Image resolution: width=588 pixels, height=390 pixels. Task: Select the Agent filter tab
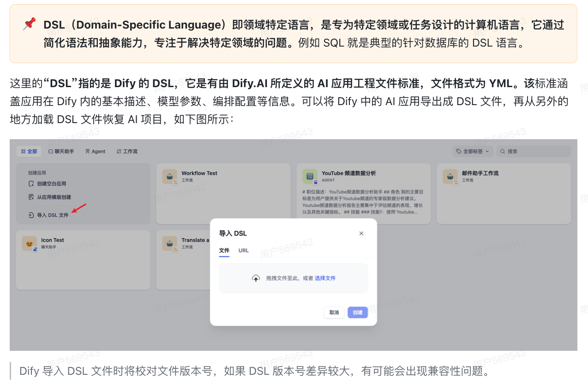[x=96, y=151]
